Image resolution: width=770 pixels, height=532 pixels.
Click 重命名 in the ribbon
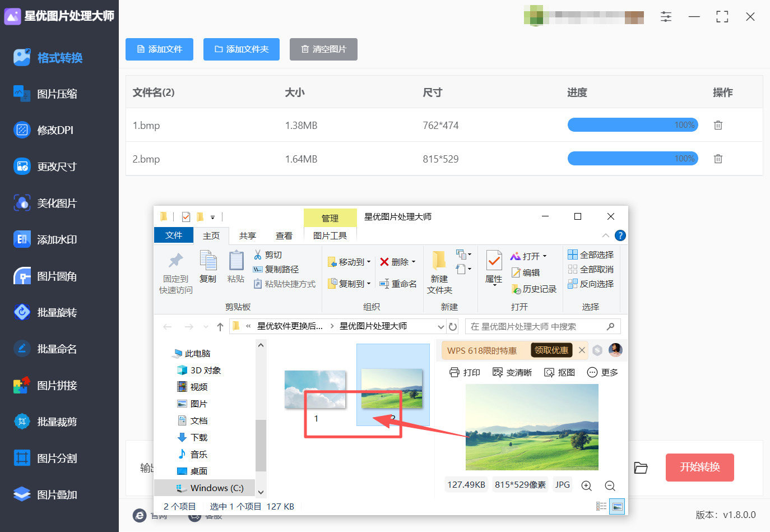coord(398,284)
